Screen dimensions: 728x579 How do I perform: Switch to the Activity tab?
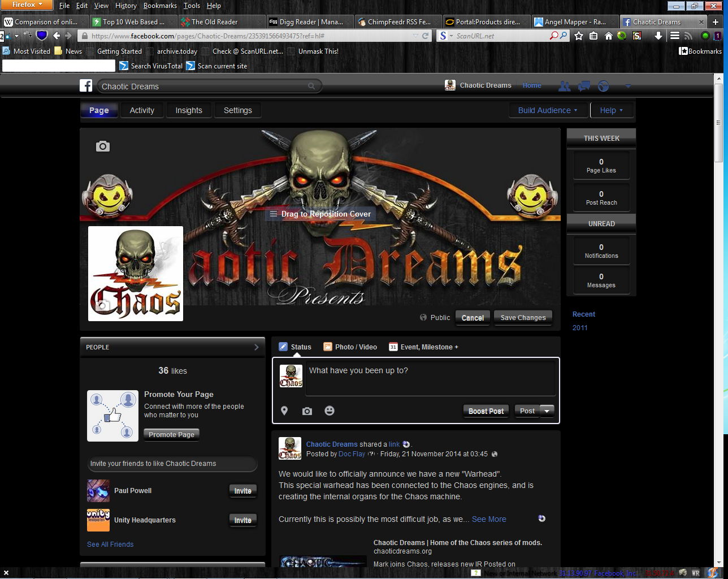(142, 110)
